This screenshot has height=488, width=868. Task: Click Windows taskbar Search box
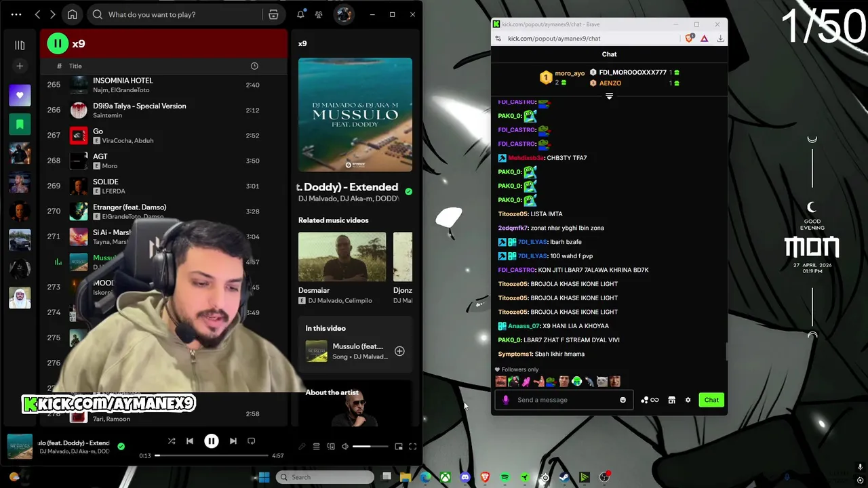[x=325, y=477]
